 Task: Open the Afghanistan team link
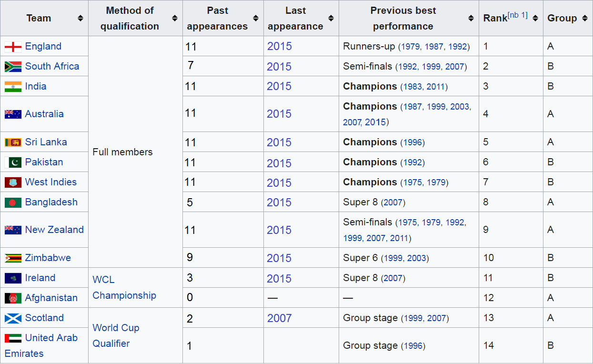[x=51, y=298]
